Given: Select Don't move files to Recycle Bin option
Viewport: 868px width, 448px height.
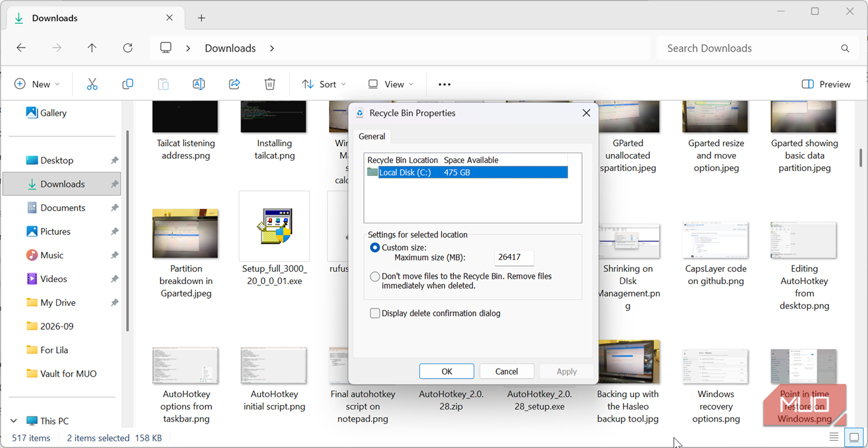Looking at the screenshot, I should [375, 277].
